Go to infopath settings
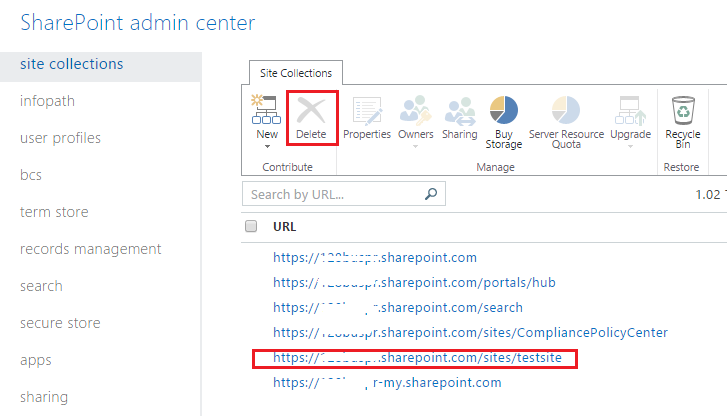Screen dimensions: 727x416 [47, 101]
